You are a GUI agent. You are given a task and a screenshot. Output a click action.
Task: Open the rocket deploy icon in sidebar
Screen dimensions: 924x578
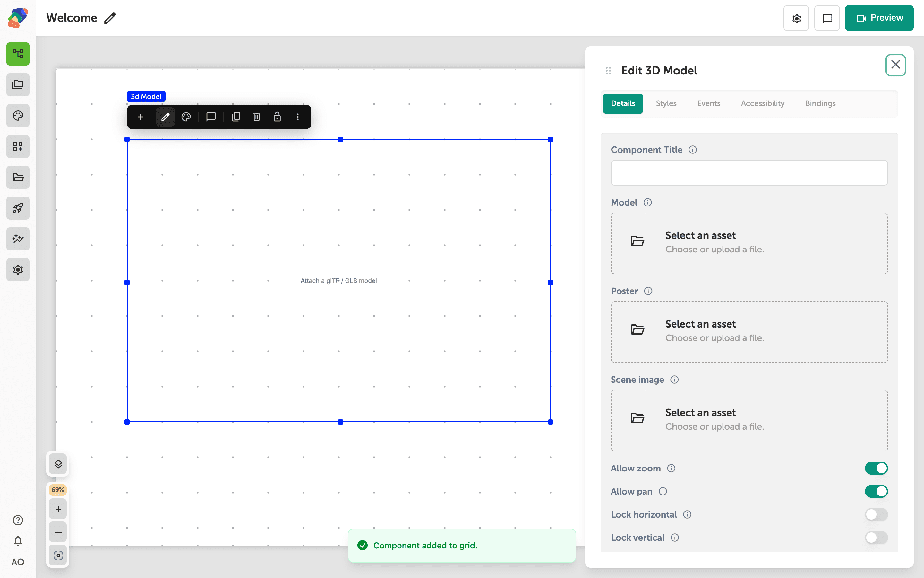(18, 208)
